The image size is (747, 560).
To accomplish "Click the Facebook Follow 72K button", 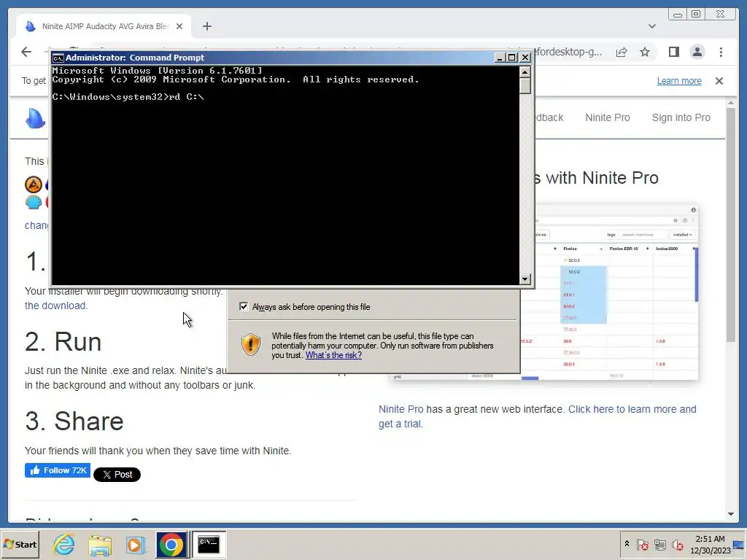I will 58,470.
